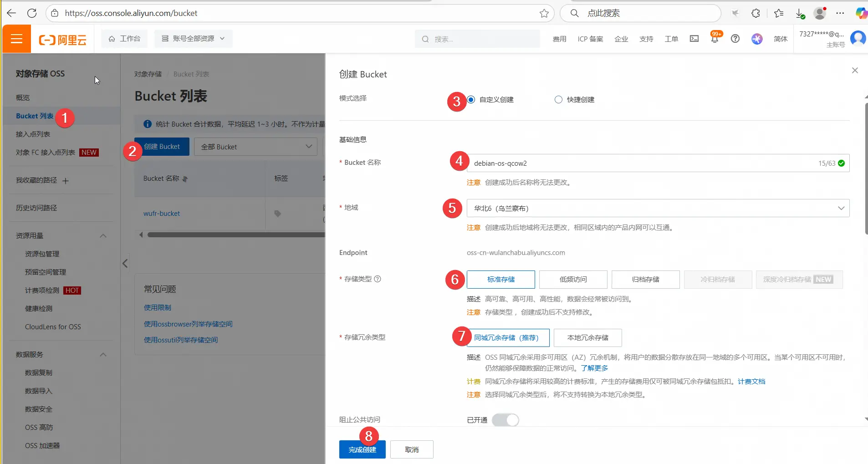Click the plus icon beside favorite paths
Image resolution: width=868 pixels, height=464 pixels.
pyautogui.click(x=66, y=181)
